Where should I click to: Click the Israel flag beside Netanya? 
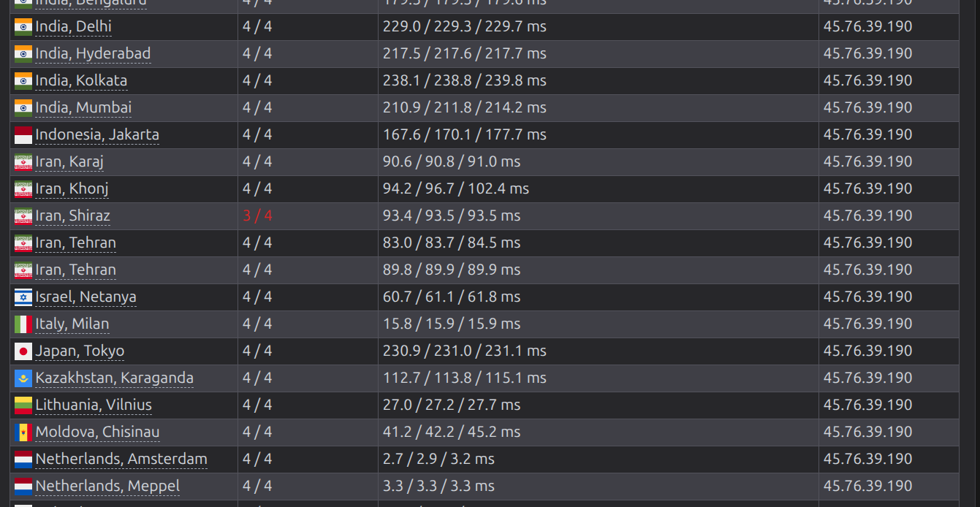[x=23, y=297]
